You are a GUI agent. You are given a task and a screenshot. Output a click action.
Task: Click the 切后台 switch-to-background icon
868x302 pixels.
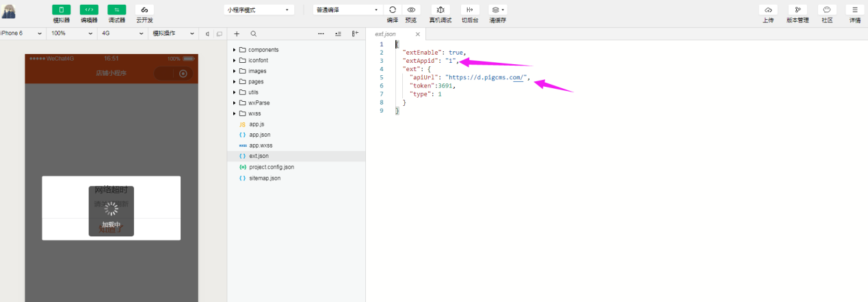click(x=470, y=10)
